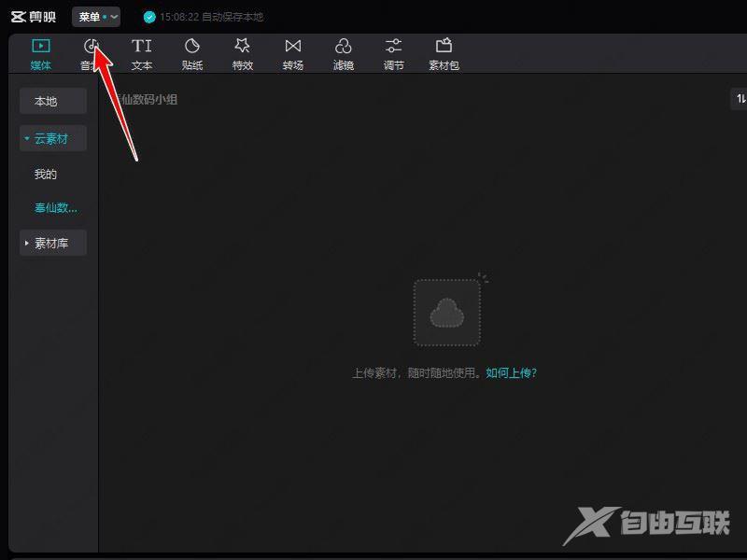
Task: Open the audio tab with music note icon
Action: pos(91,54)
